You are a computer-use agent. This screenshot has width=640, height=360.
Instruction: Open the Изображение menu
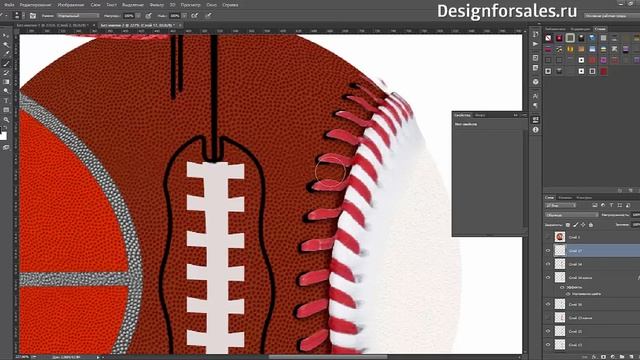point(71,5)
